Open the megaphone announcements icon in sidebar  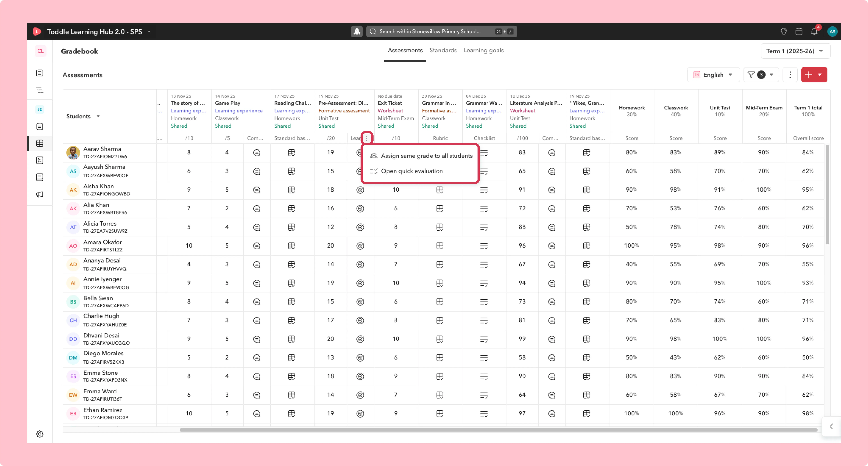[40, 194]
